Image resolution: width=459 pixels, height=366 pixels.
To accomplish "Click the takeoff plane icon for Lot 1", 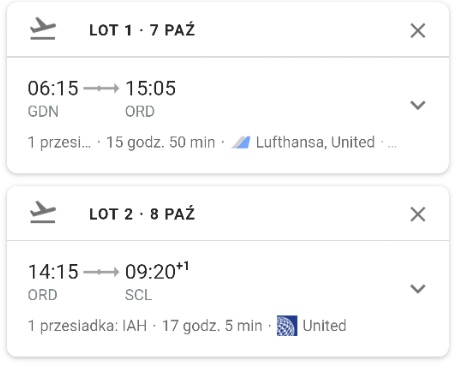I will 43,29.
